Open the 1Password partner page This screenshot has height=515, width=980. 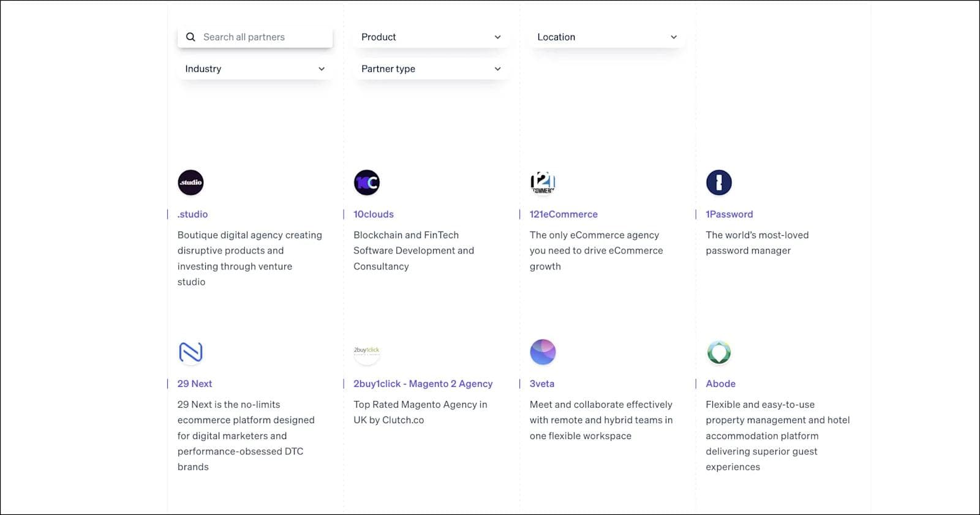click(729, 214)
